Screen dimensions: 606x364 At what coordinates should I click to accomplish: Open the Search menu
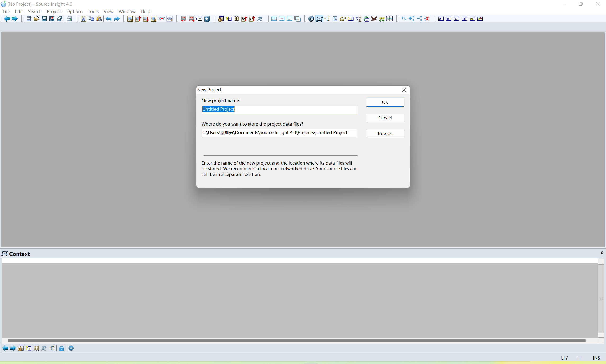click(35, 11)
